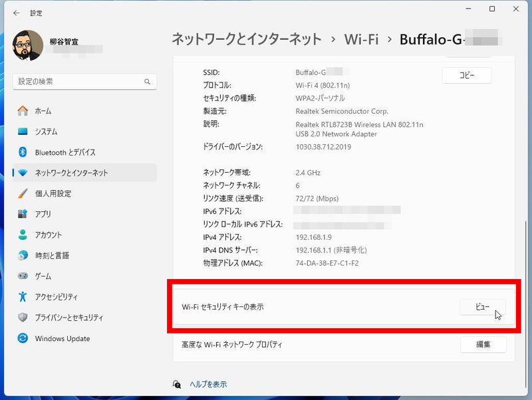Viewport: 532px width, 400px height.
Task: Select システム menu label
Action: (46, 132)
